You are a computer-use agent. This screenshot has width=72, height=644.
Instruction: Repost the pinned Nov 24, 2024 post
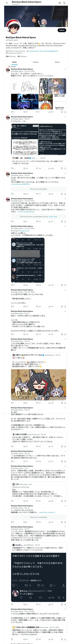coord(24,112)
